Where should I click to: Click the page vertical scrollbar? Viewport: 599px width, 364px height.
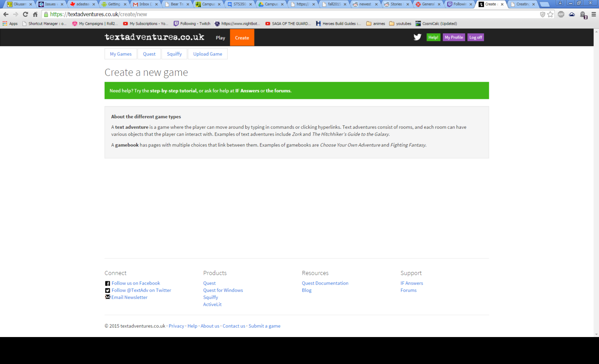(596, 182)
